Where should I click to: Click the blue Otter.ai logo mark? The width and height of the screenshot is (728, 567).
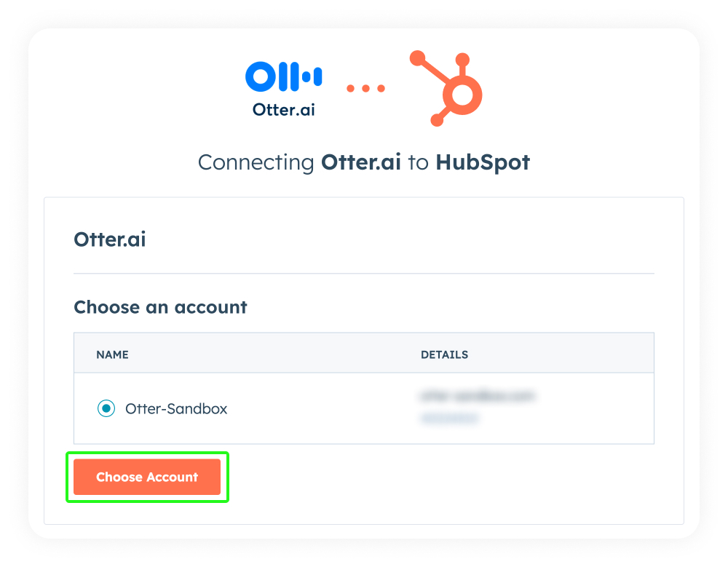(x=283, y=76)
